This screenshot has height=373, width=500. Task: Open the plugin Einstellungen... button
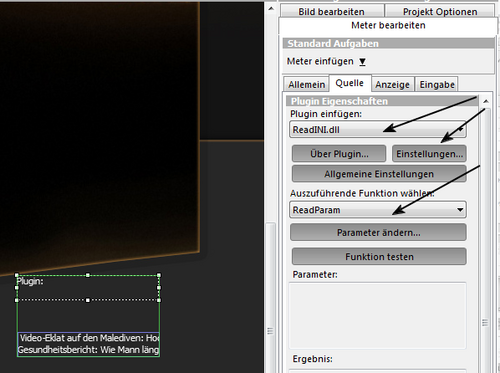click(429, 154)
